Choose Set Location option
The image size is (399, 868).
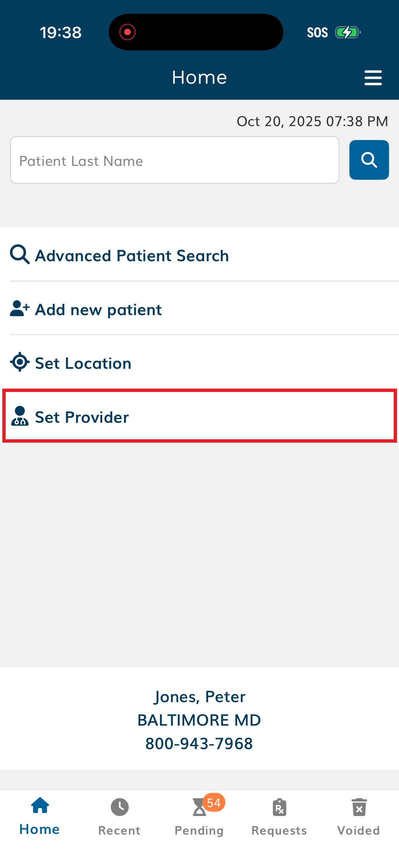[x=83, y=363]
